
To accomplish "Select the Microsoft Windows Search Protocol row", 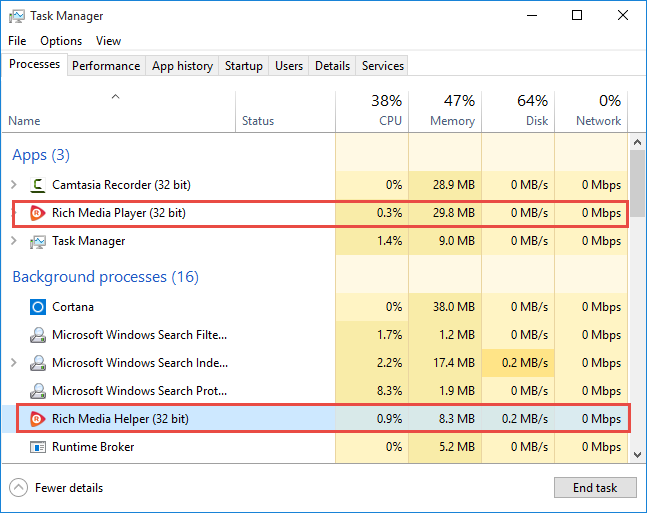I will click(140, 391).
